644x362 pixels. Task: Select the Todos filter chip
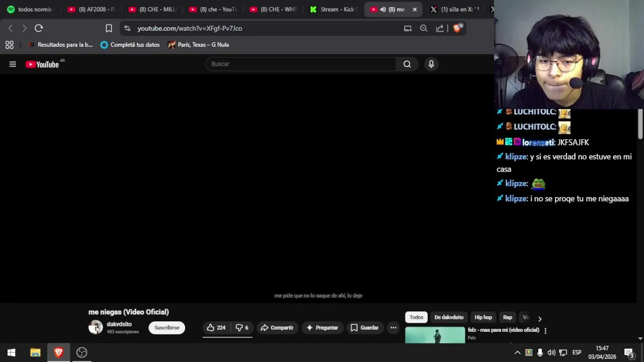coord(416,317)
